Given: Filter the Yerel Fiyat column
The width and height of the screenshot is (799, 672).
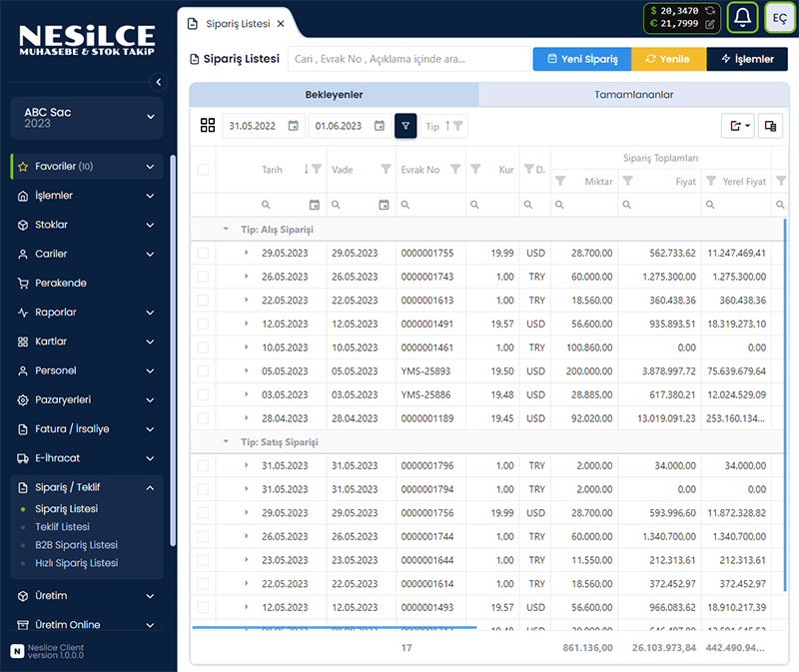Looking at the screenshot, I should click(711, 181).
